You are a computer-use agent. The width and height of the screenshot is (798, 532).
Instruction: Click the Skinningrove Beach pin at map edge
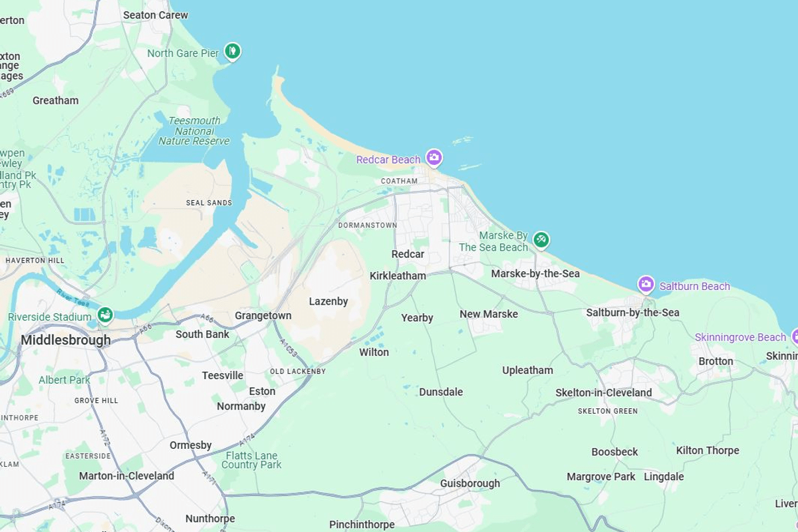[795, 336]
